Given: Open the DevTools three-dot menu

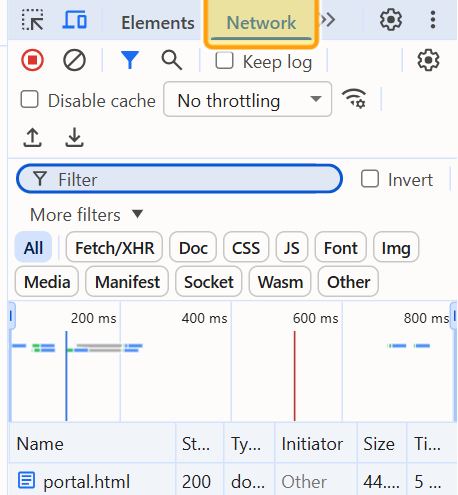Looking at the screenshot, I should (x=433, y=20).
